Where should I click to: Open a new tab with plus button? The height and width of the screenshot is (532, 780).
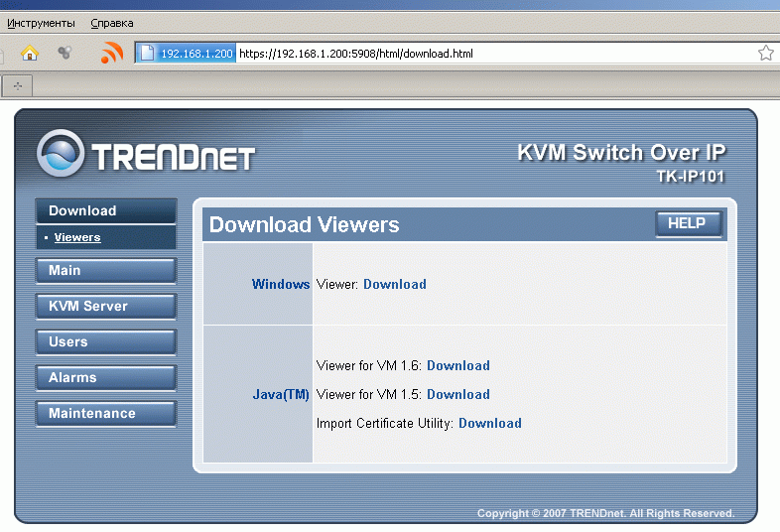click(x=18, y=86)
